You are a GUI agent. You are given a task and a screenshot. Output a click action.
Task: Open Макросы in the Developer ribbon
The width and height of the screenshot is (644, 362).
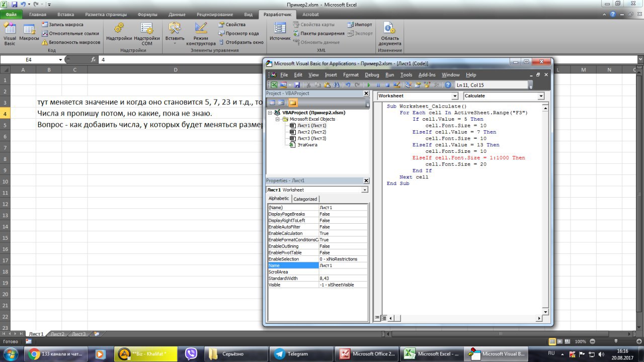pyautogui.click(x=29, y=34)
